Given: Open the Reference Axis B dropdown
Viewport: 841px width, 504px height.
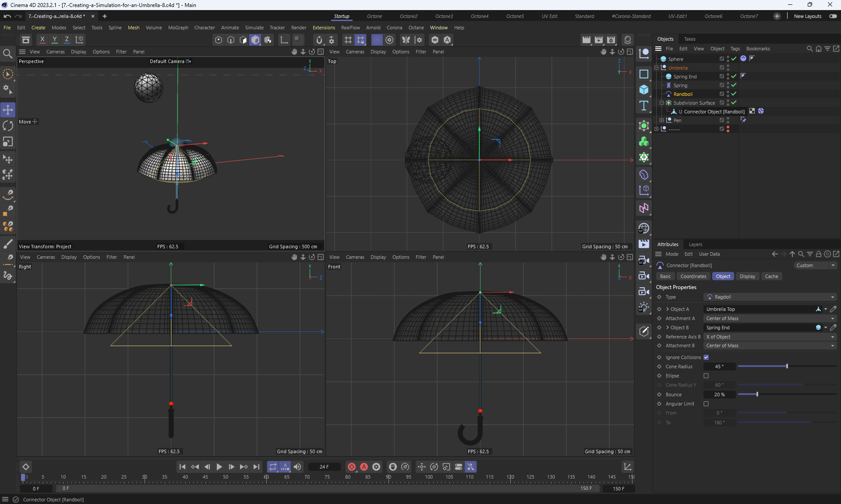Looking at the screenshot, I should click(x=770, y=337).
